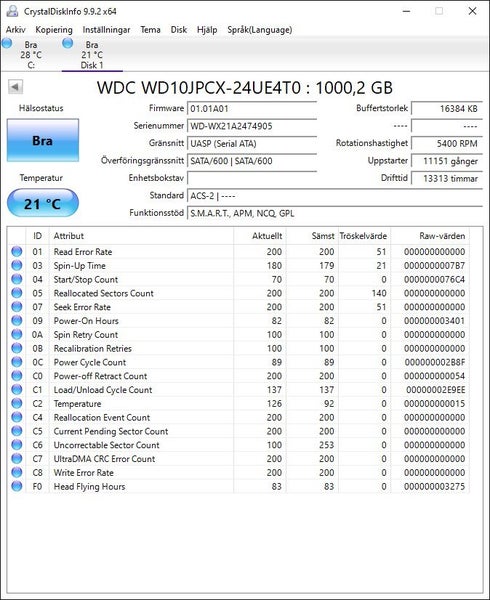Image resolution: width=490 pixels, height=600 pixels.
Task: Click the empty Enhetsbokstav field
Action: 252,178
